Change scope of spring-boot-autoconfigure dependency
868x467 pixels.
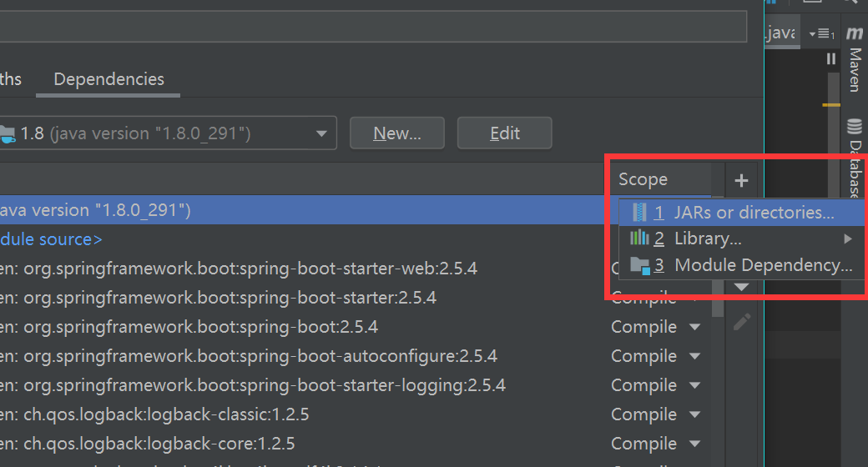tap(657, 356)
